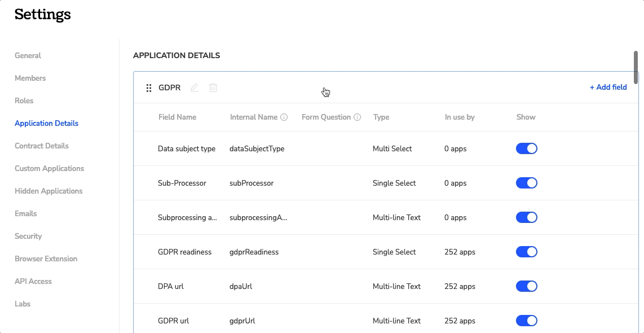Select the Data subject type field name

point(187,149)
